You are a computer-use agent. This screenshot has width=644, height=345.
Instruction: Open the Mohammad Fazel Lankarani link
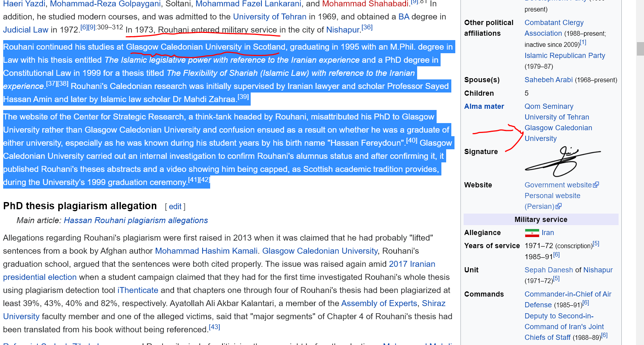248,4
